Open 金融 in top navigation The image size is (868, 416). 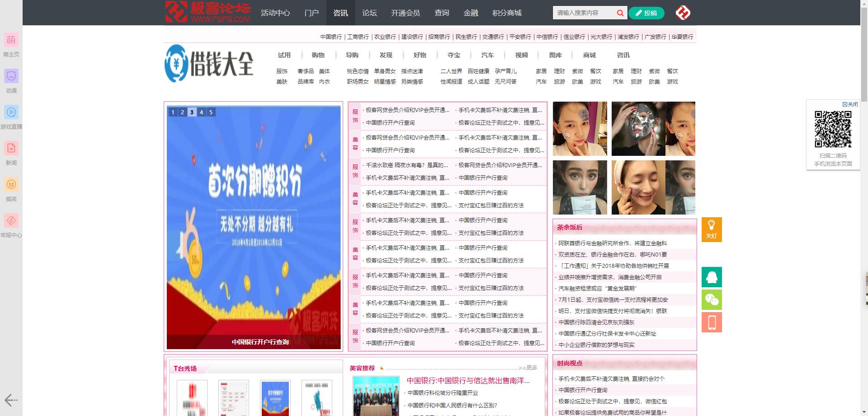point(471,13)
